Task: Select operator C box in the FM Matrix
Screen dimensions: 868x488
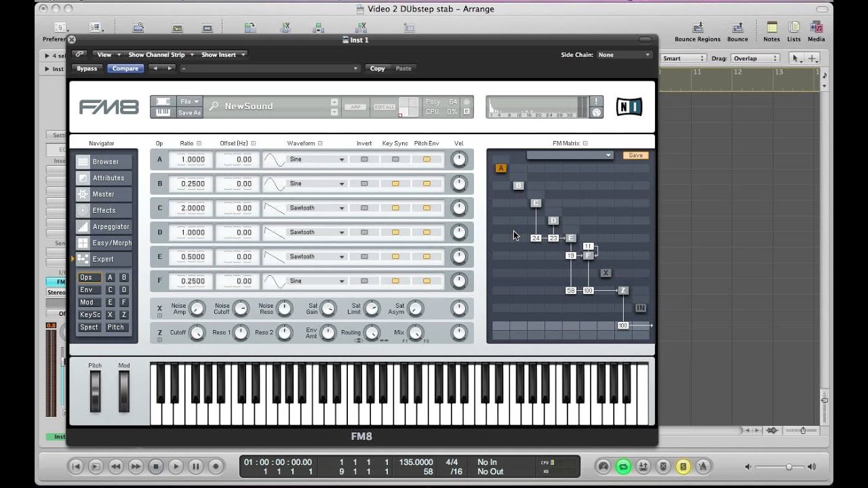Action: click(x=536, y=203)
